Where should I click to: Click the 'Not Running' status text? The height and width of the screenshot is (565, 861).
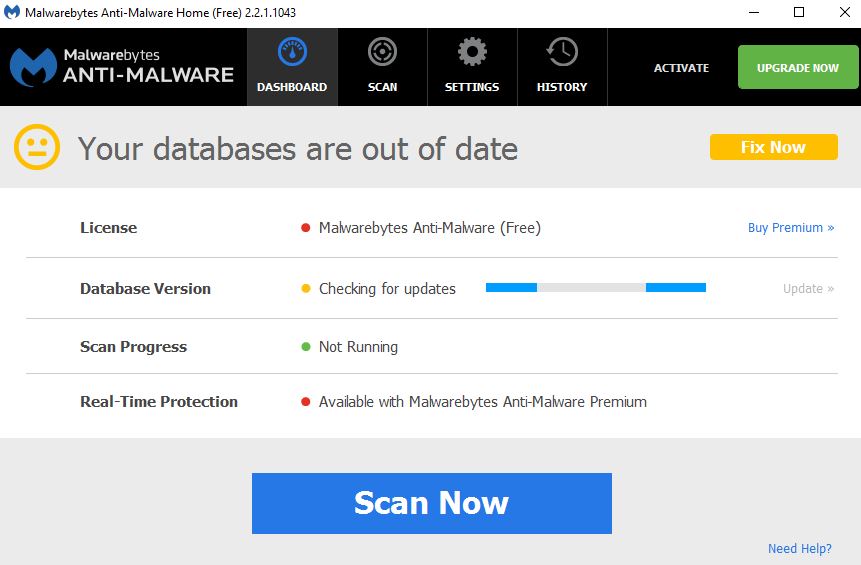(359, 347)
